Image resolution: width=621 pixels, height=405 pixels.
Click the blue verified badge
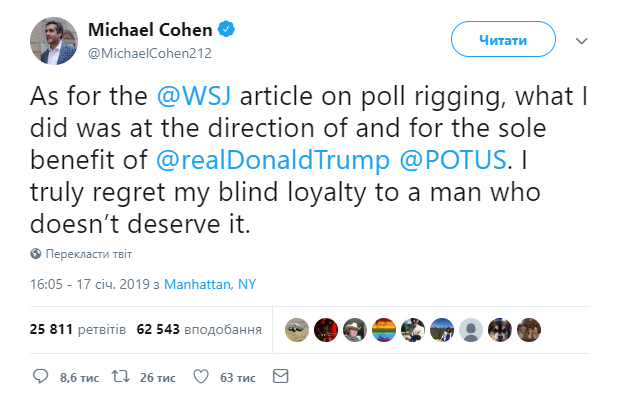point(229,29)
